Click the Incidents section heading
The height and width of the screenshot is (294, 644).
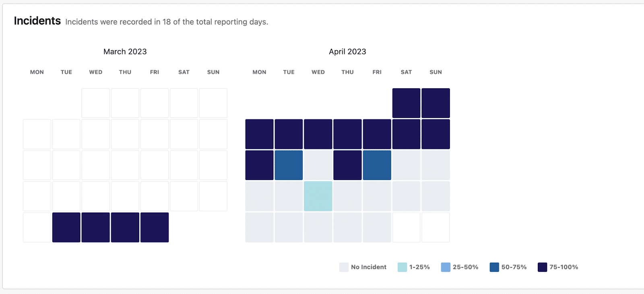37,21
